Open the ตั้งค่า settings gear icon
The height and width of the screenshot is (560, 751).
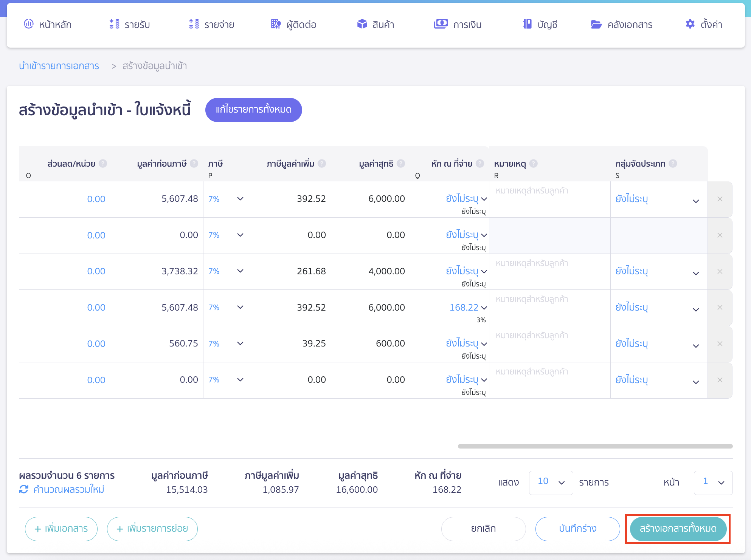tap(690, 24)
